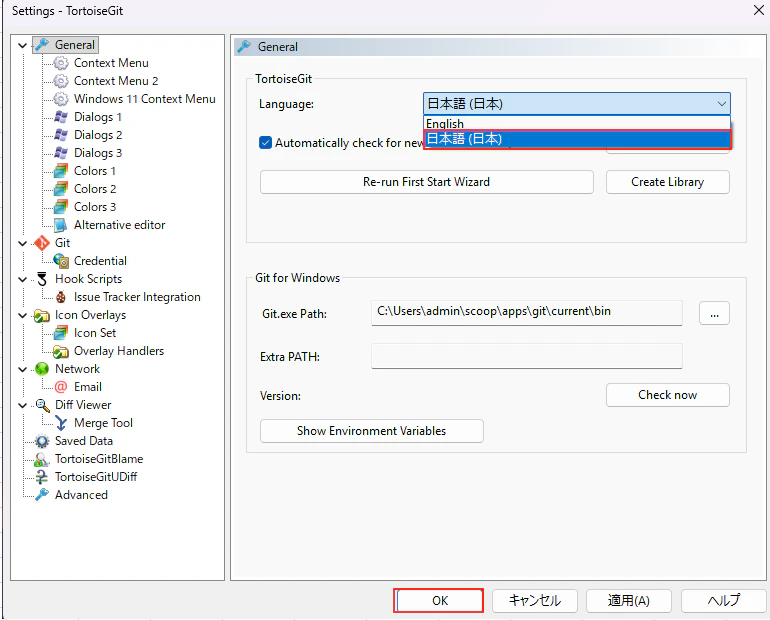Click the Colors 3 icon
Screen dimensions: 770x620
tap(61, 207)
